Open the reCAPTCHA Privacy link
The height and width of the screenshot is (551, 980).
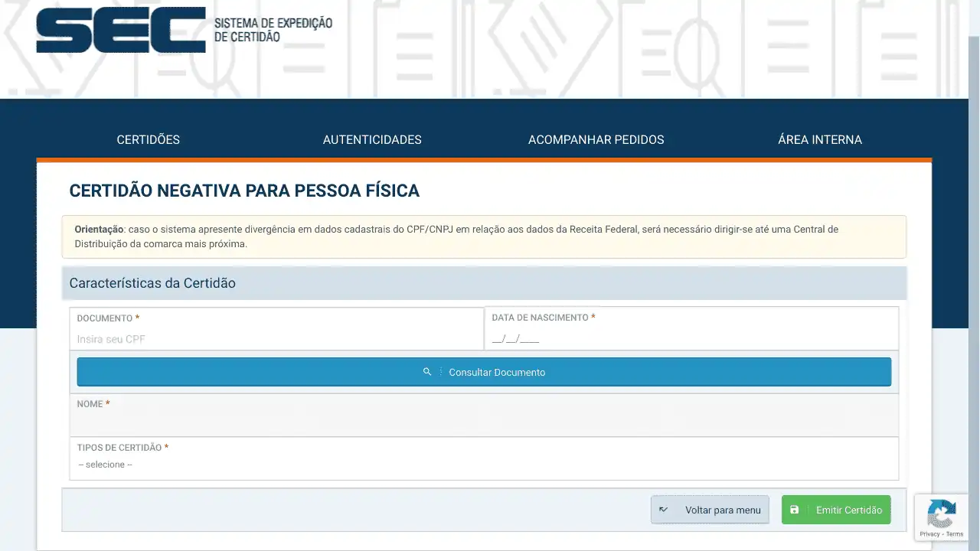point(929,534)
